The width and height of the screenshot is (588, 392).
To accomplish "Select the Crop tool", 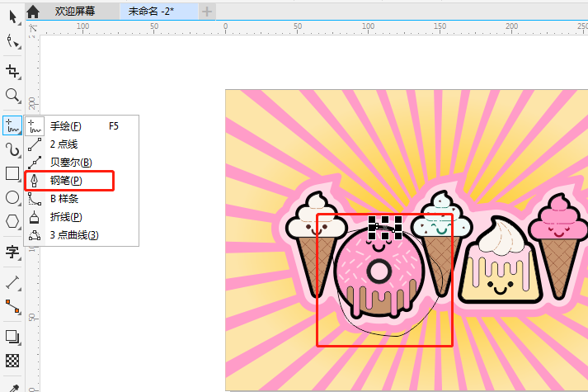I will [x=12, y=71].
